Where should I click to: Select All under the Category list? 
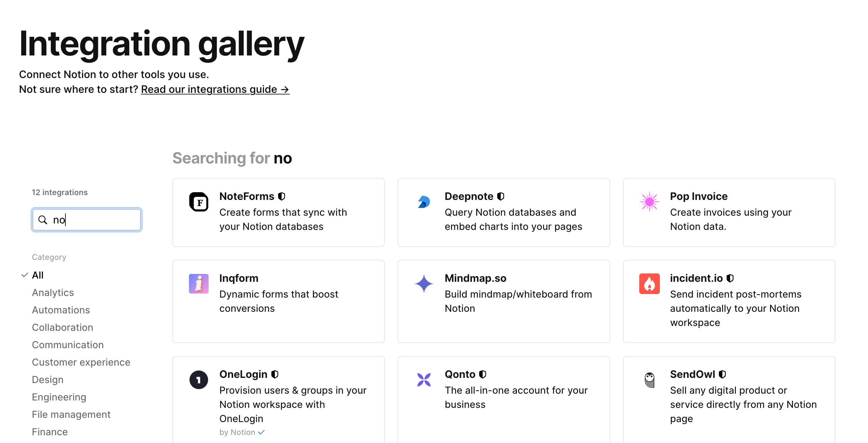click(37, 275)
